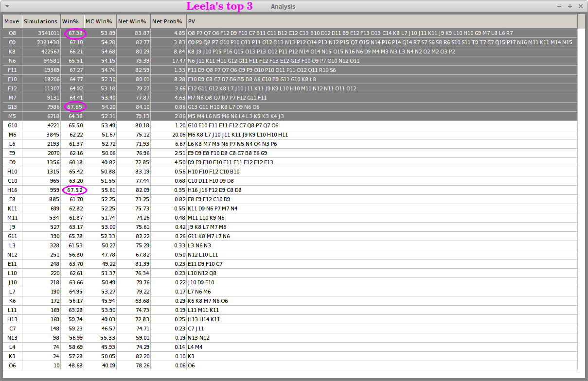The width and height of the screenshot is (588, 381).
Task: Maximize the Analysis window
Action: pyautogui.click(x=570, y=6)
